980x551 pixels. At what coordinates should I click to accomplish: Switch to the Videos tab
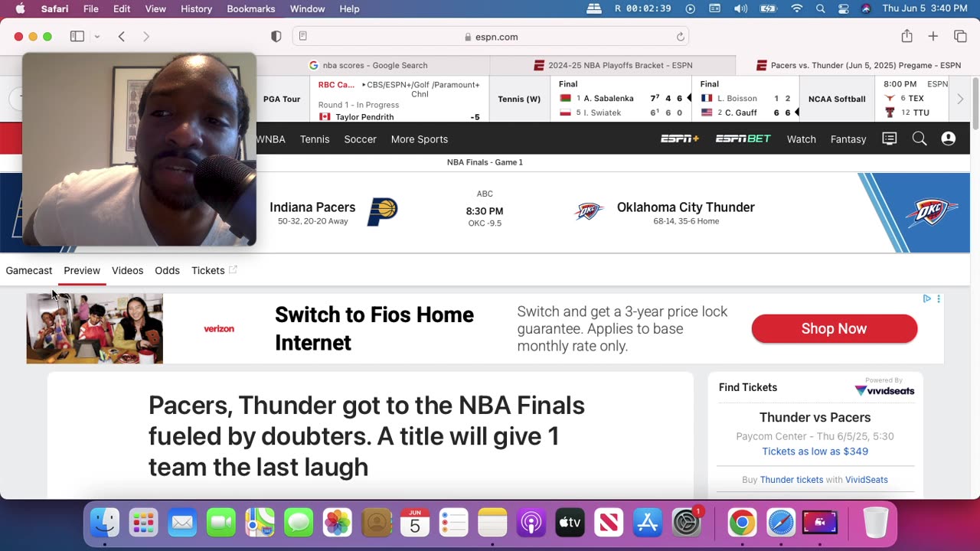click(x=127, y=270)
